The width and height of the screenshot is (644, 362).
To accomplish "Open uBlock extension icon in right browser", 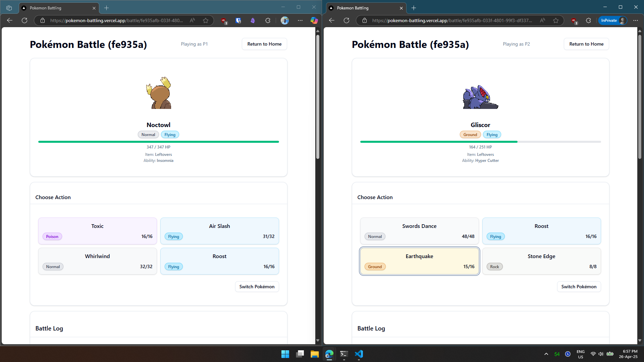I will (574, 21).
